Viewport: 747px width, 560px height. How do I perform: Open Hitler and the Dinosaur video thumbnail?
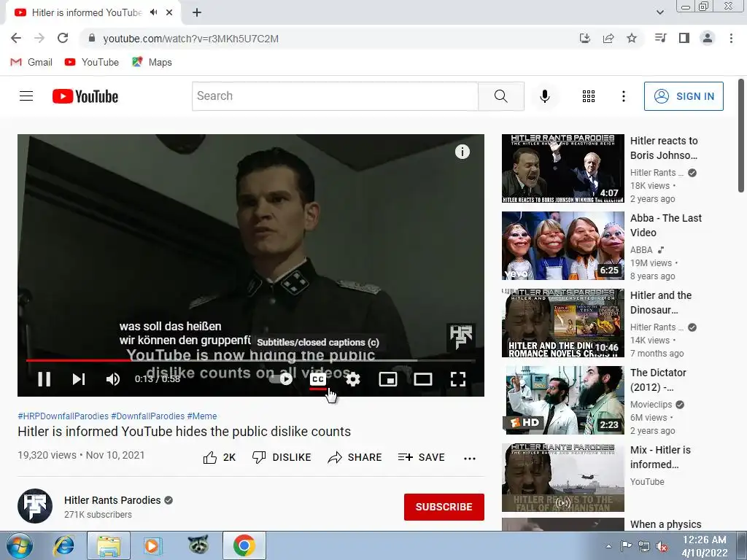562,323
